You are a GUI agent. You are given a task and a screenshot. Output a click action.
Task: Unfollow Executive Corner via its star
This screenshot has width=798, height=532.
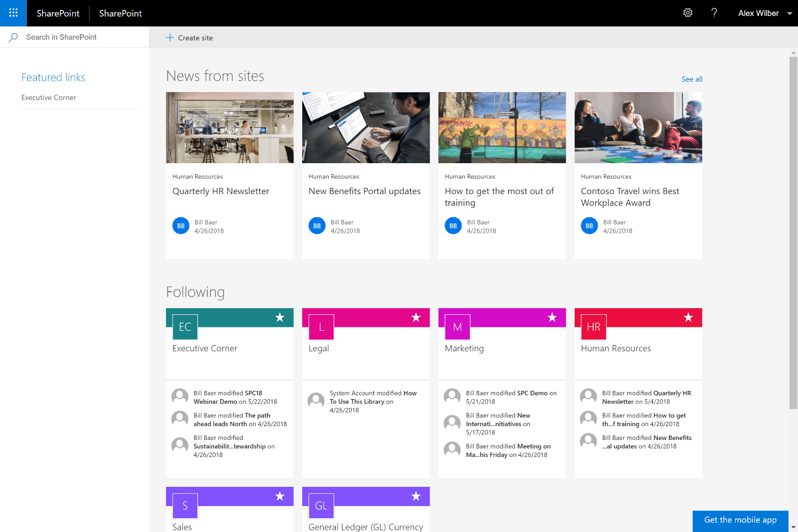click(x=280, y=317)
